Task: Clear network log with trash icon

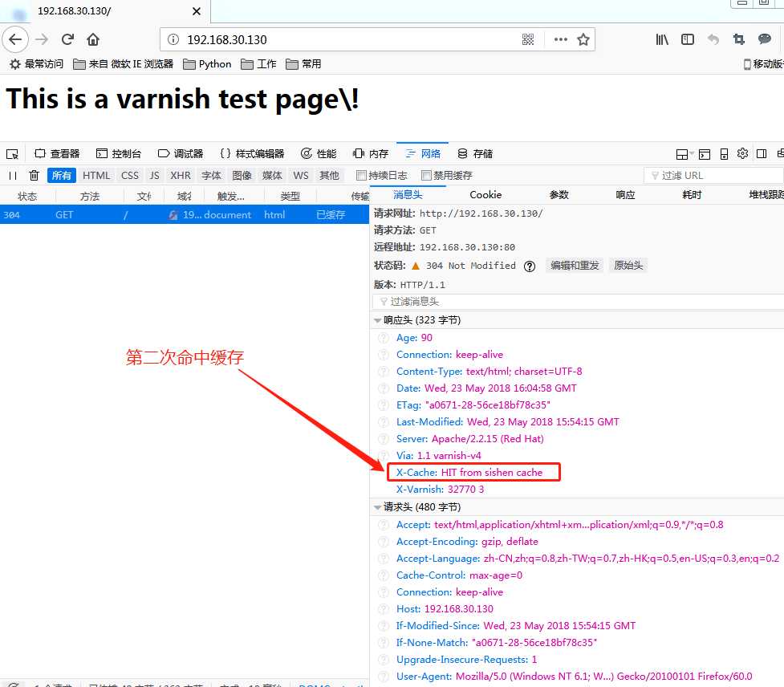Action: tap(34, 176)
